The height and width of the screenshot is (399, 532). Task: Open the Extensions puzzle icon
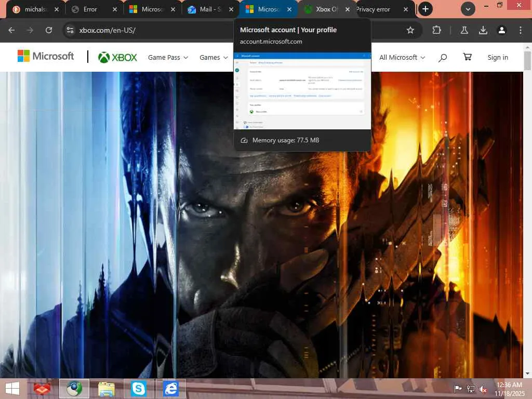436,30
